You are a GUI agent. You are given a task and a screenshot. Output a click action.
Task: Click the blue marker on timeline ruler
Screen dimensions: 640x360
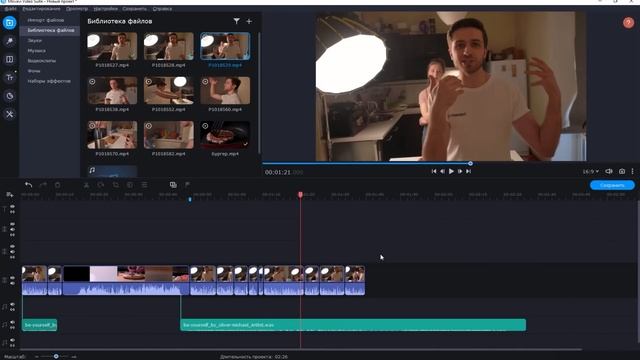pyautogui.click(x=190, y=199)
